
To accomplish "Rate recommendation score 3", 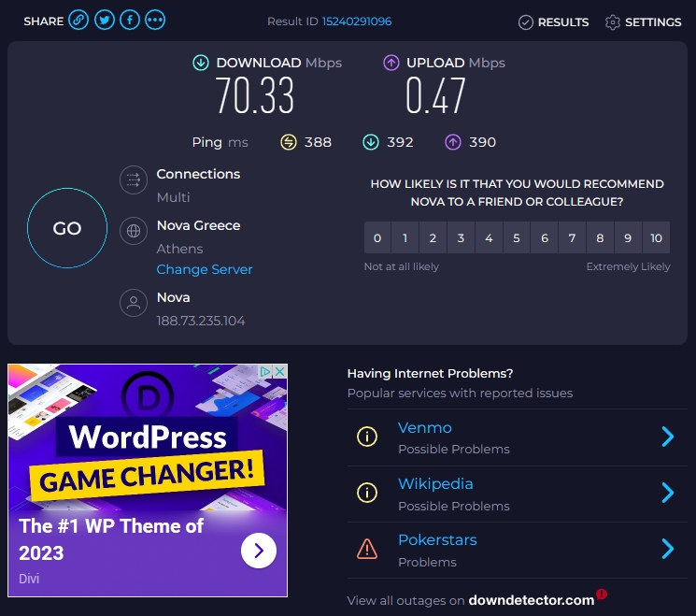I will [461, 237].
